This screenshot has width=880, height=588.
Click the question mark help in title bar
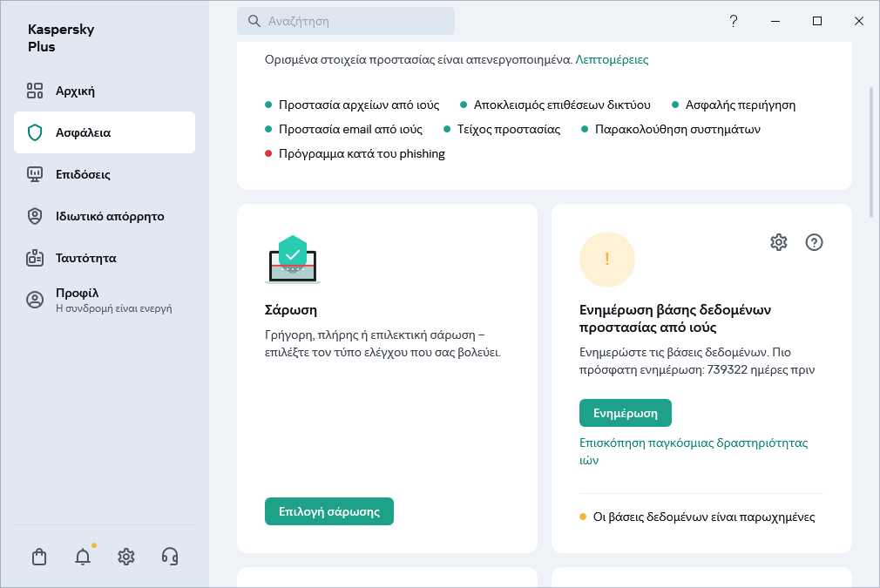coord(734,21)
